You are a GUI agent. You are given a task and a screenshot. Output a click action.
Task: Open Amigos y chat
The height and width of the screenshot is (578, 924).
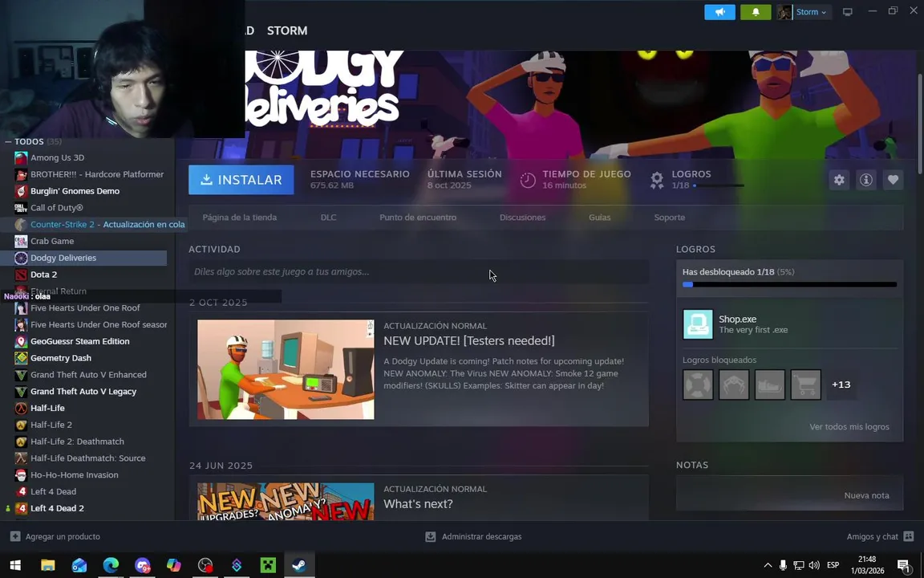880,537
